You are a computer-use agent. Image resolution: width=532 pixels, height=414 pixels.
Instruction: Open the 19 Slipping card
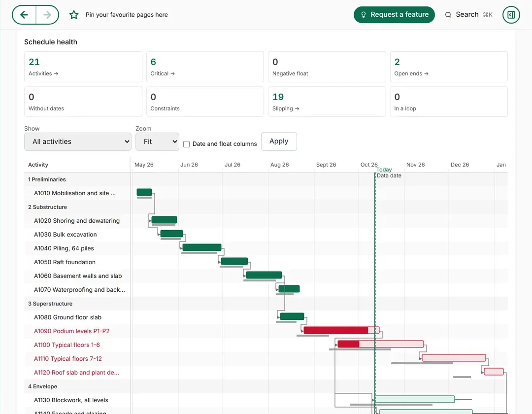pos(327,102)
